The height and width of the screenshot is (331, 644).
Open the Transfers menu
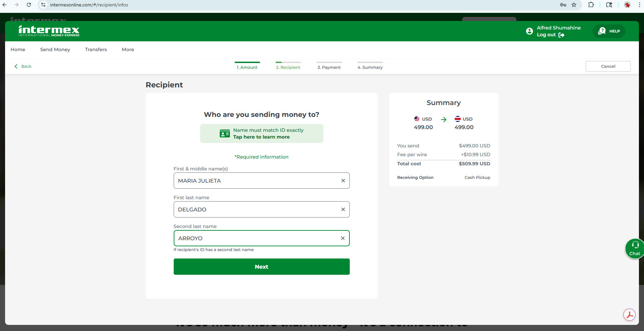coord(96,49)
